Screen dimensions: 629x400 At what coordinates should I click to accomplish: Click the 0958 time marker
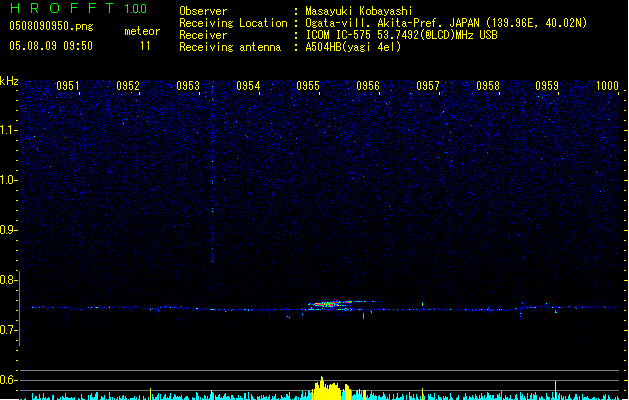(x=488, y=86)
